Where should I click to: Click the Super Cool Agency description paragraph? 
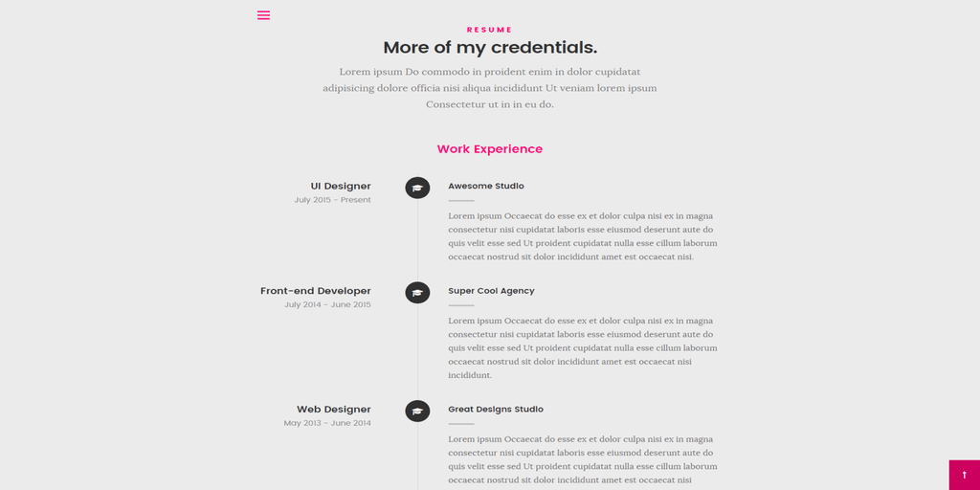(x=583, y=348)
